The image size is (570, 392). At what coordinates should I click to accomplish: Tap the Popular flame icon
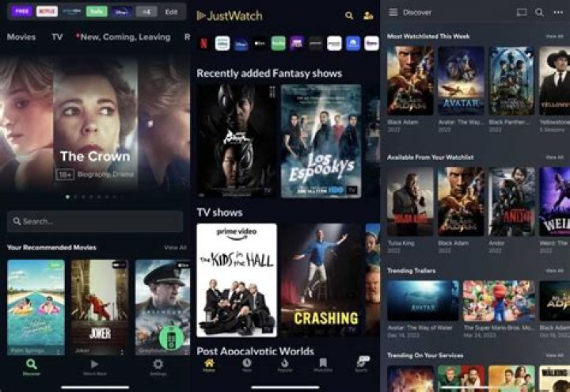pos(285,363)
